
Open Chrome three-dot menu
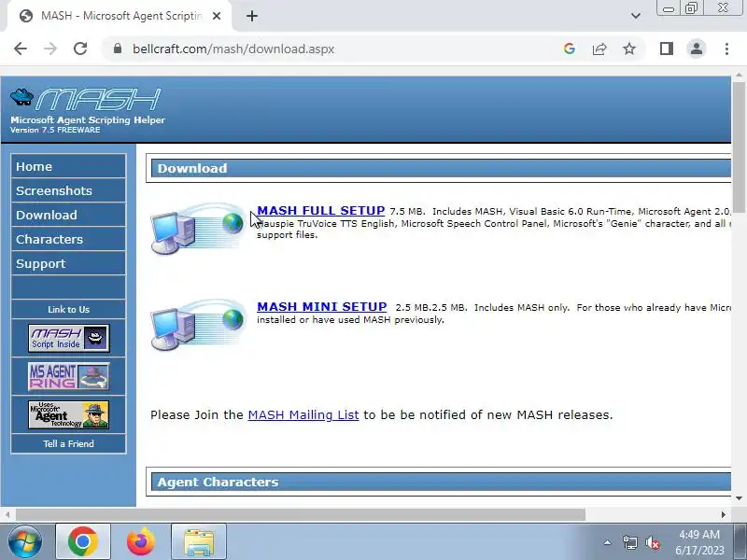pyautogui.click(x=726, y=49)
